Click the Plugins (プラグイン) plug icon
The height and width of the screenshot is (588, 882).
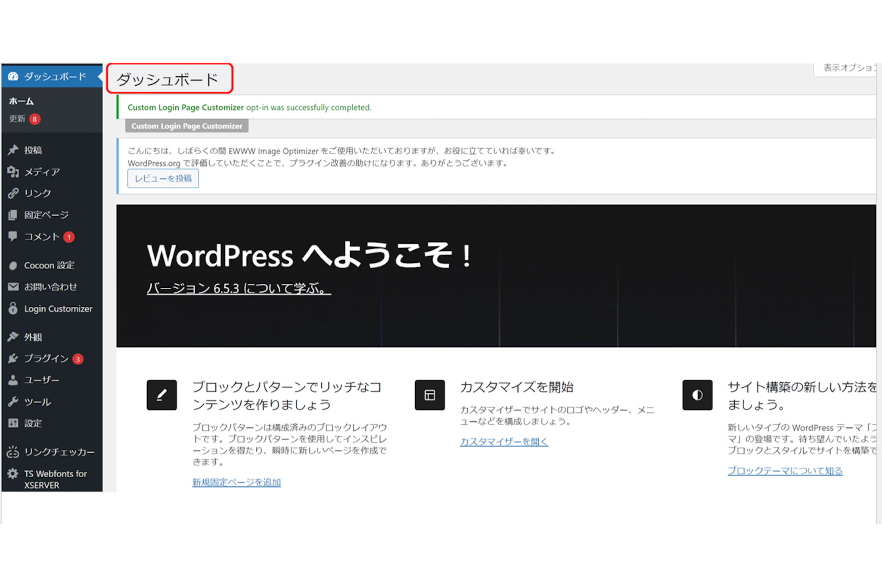click(x=13, y=358)
